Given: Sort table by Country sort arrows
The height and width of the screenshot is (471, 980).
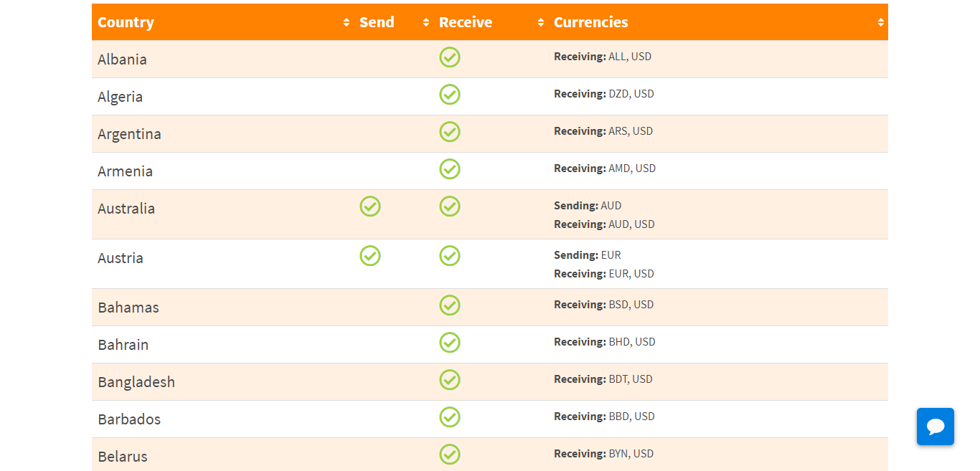Looking at the screenshot, I should 347,22.
